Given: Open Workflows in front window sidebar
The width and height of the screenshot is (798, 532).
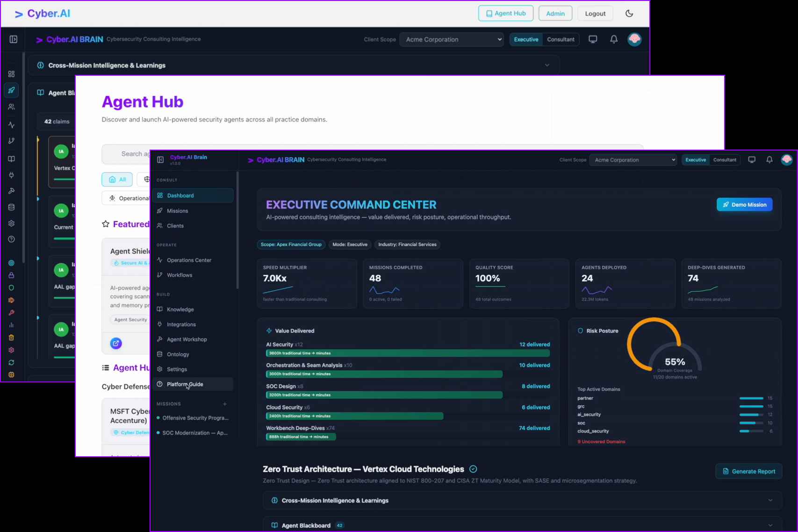Looking at the screenshot, I should [193, 275].
